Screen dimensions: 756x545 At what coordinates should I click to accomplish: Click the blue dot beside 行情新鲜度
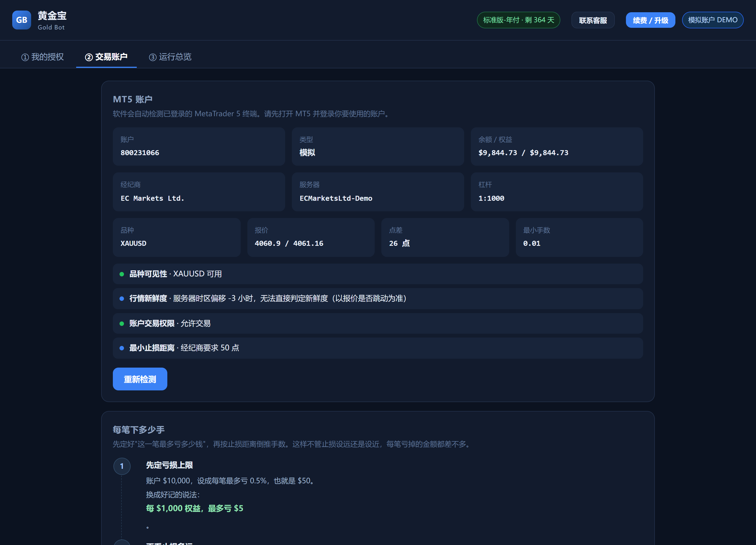(122, 299)
